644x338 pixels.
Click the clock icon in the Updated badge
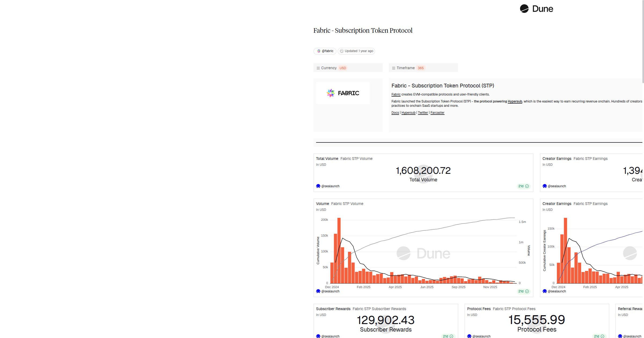[x=342, y=51]
